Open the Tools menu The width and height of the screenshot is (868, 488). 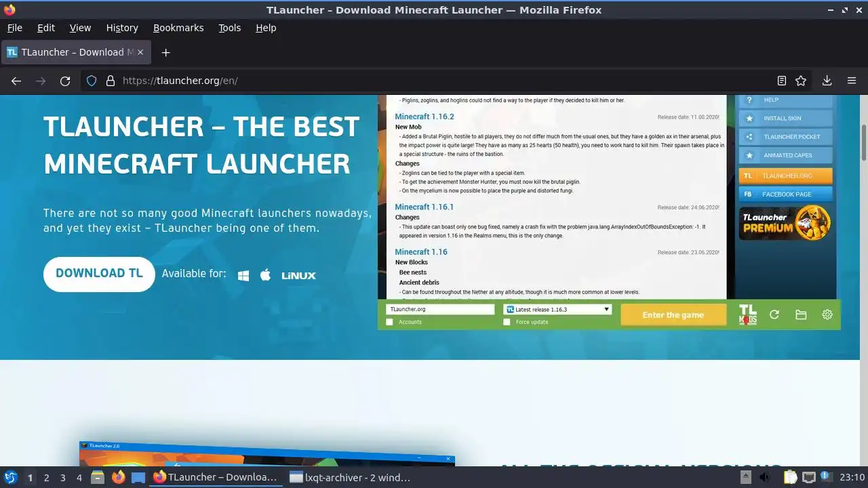pos(229,28)
